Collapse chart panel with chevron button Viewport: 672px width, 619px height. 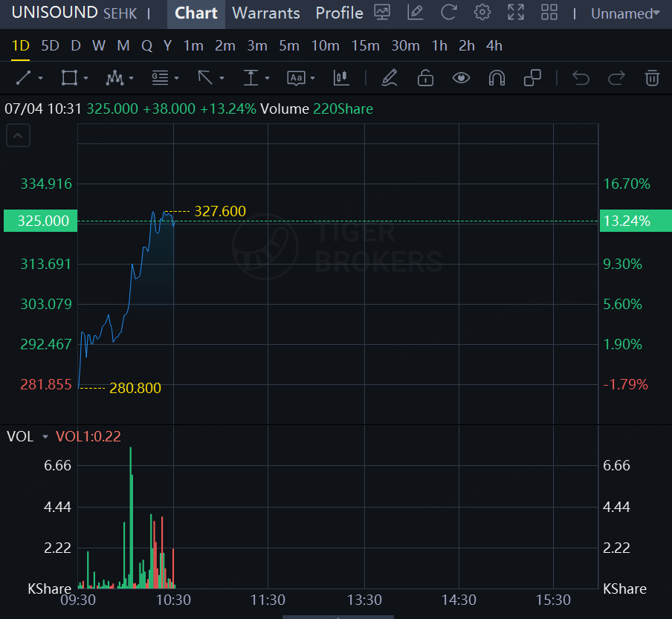(19, 136)
